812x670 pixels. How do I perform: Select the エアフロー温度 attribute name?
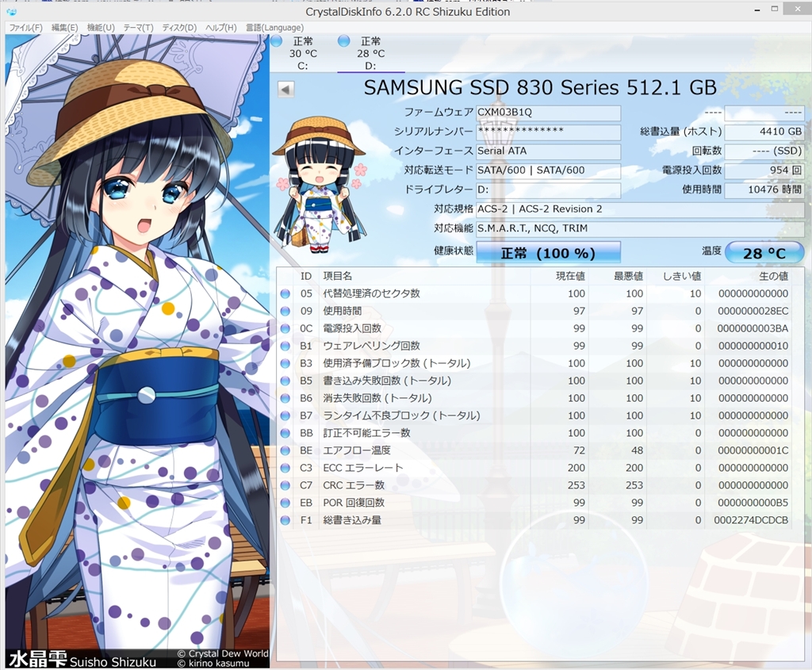357,450
